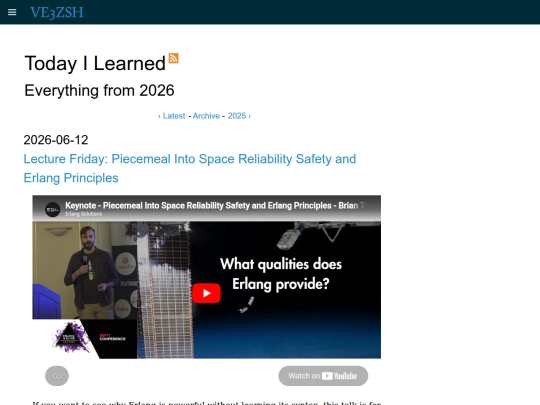This screenshot has width=540, height=405.
Task: Click the Erlang Solutions channel name
Action: 84,214
